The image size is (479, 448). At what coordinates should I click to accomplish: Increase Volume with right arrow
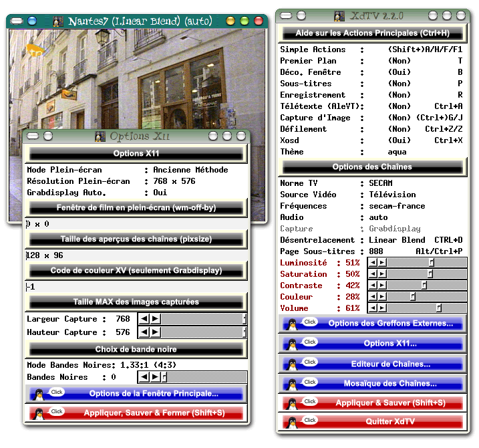pos(382,308)
